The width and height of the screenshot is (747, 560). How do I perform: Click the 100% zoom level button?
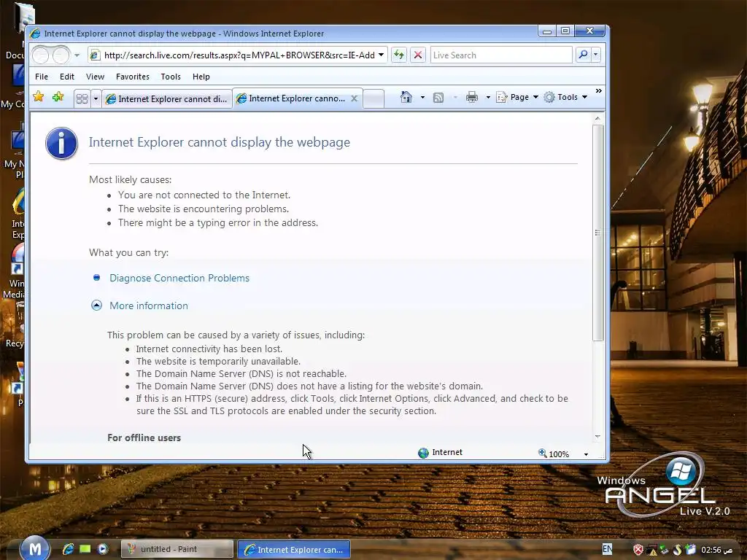pyautogui.click(x=554, y=454)
